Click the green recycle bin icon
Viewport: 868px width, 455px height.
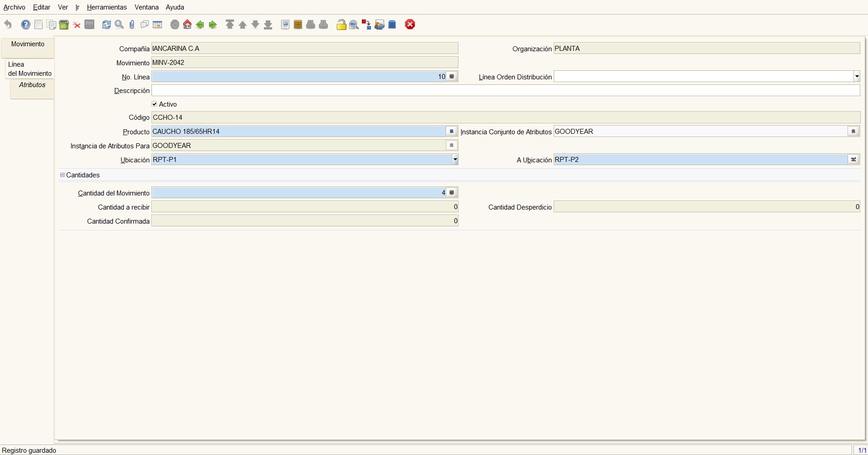coord(64,25)
